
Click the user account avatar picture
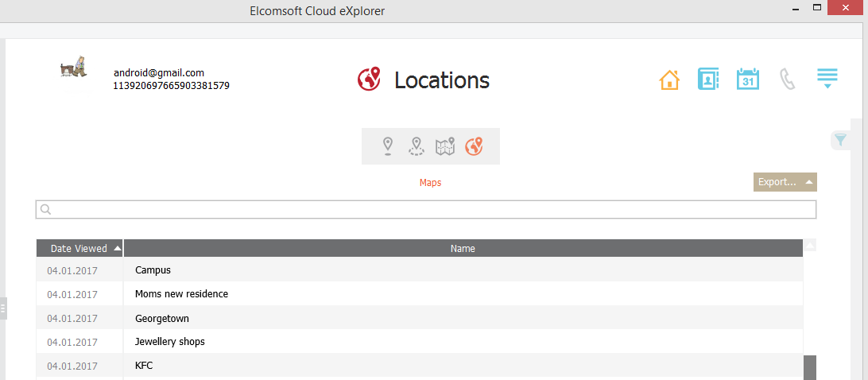[74, 68]
